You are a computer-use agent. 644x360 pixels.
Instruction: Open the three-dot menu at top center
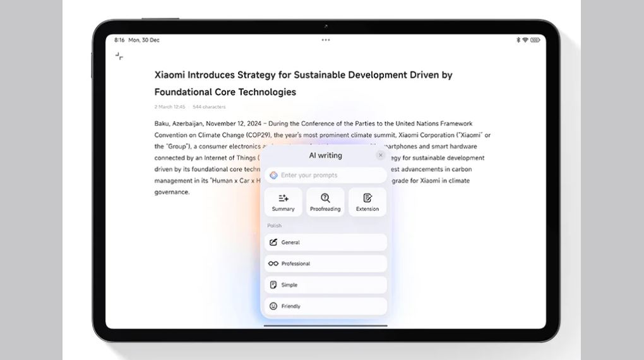[x=326, y=40]
